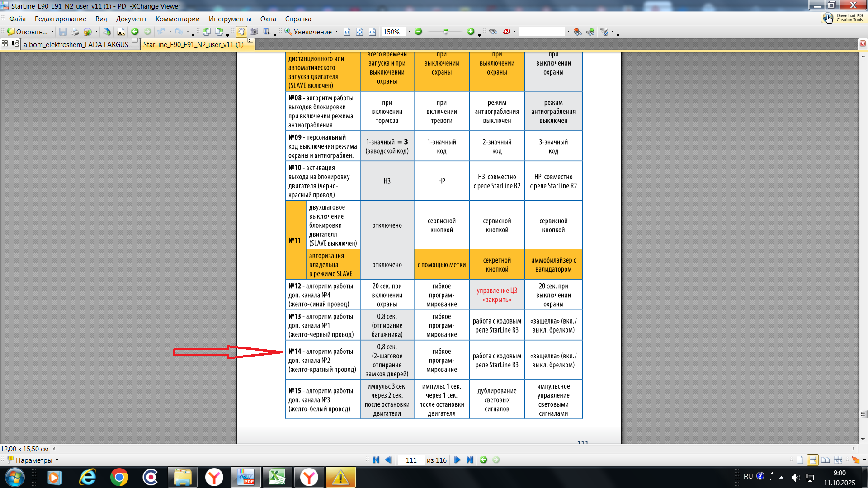The width and height of the screenshot is (868, 488).
Task: Open the 150% zoom level dropdown
Action: coord(409,32)
